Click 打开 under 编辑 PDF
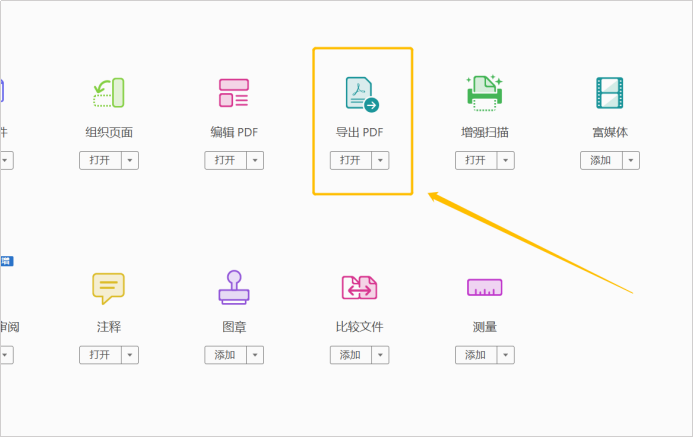Image resolution: width=694 pixels, height=438 pixels. pyautogui.click(x=225, y=160)
